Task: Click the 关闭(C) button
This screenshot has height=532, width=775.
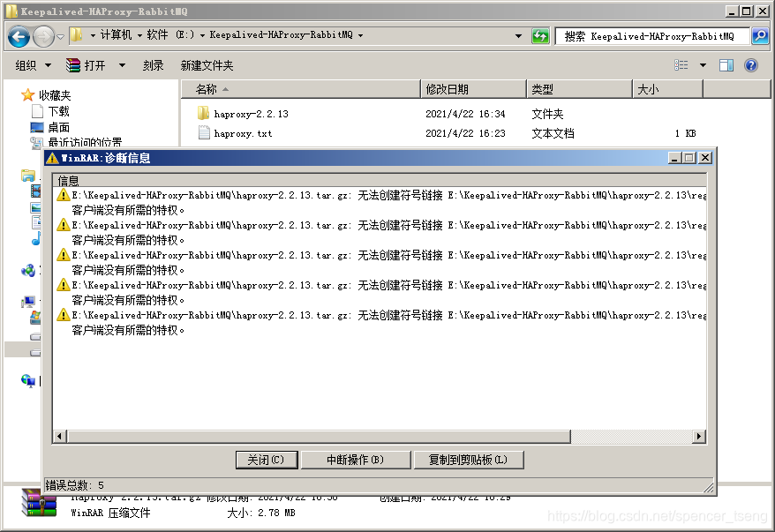Action: [x=267, y=460]
